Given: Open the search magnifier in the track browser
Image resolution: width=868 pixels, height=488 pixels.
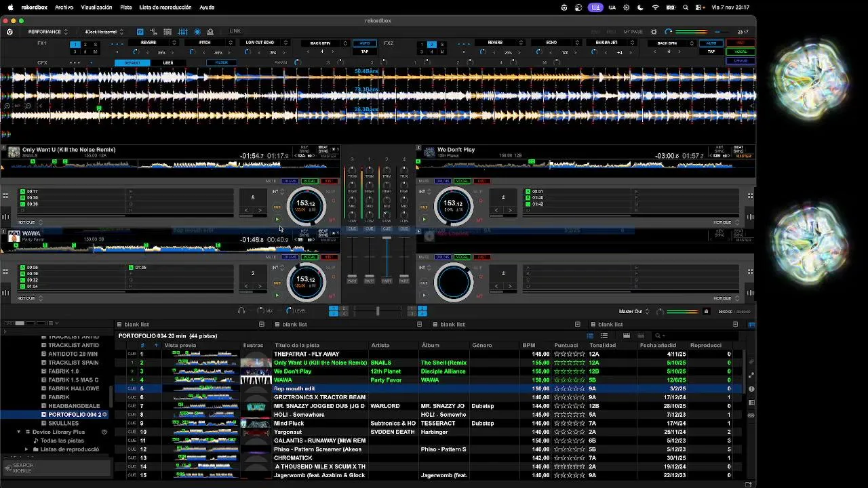Looking at the screenshot, I should (x=657, y=335).
